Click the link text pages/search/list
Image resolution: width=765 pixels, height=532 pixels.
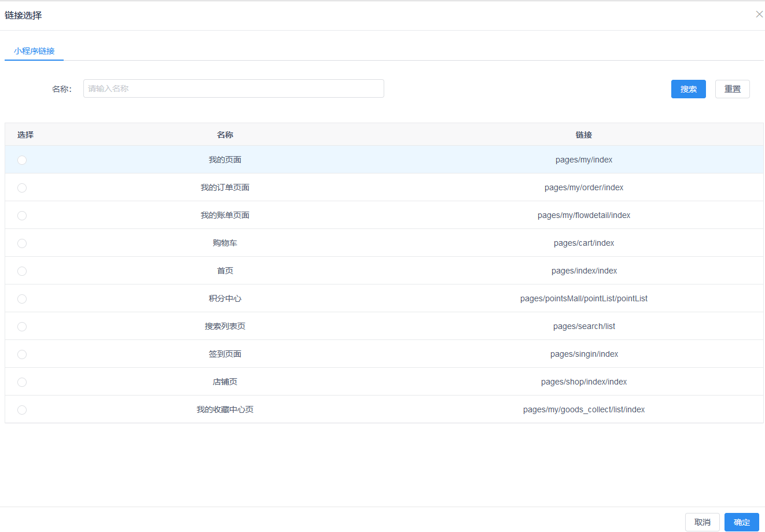coord(584,326)
